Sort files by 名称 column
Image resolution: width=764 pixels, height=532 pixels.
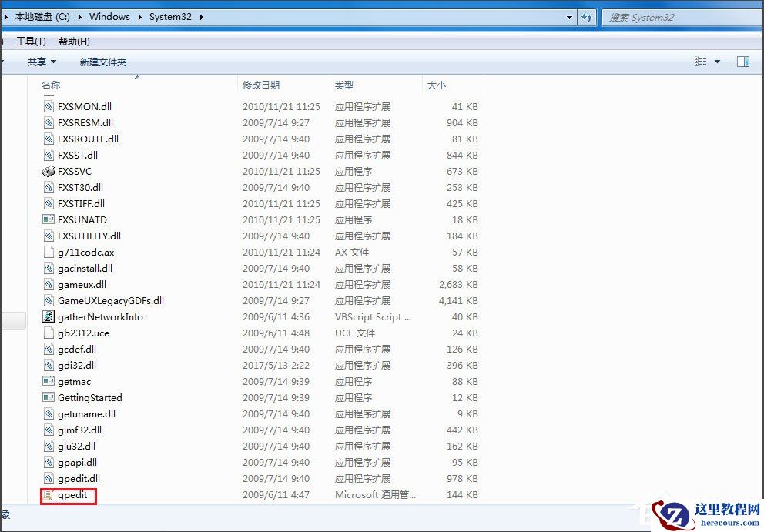(50, 85)
